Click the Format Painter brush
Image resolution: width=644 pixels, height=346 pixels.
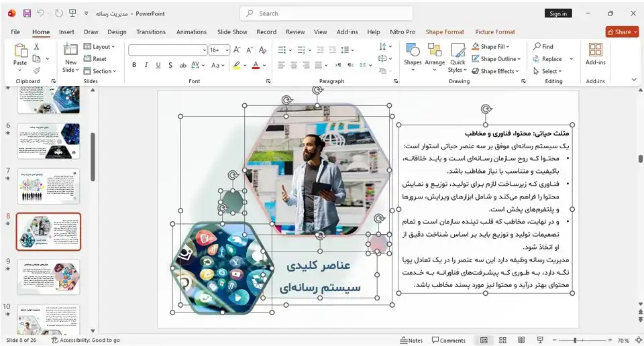[x=37, y=70]
